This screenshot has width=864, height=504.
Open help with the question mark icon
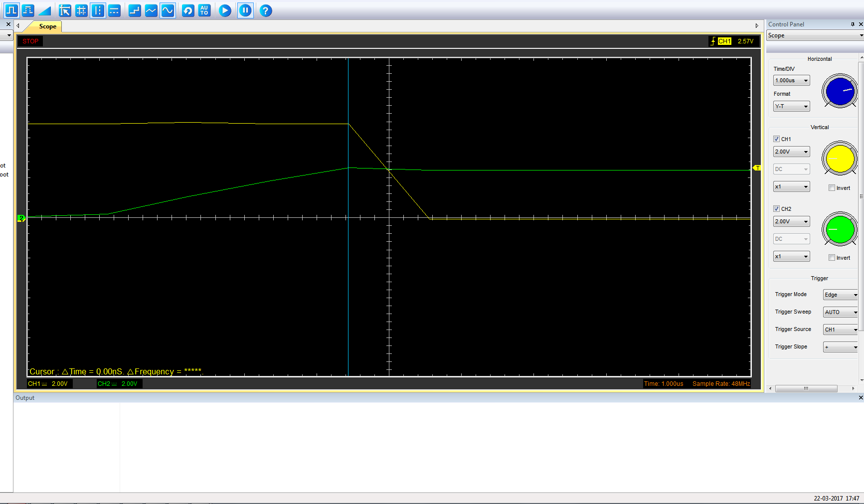coord(266,10)
